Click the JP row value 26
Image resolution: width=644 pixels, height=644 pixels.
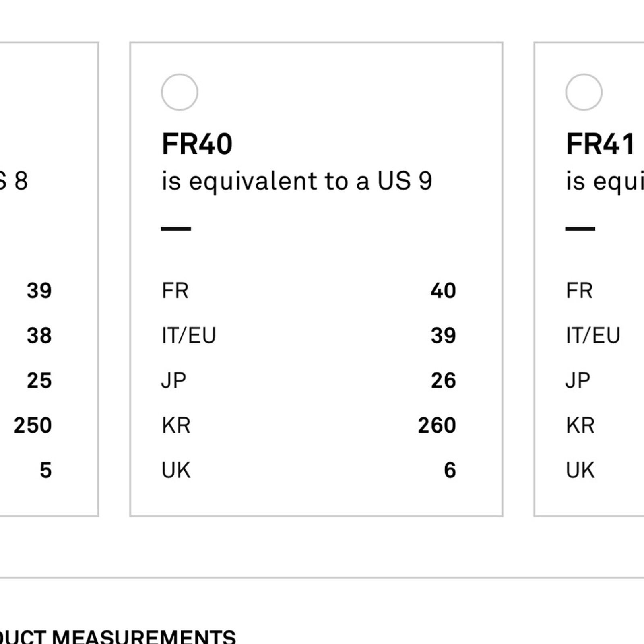pos(443,380)
